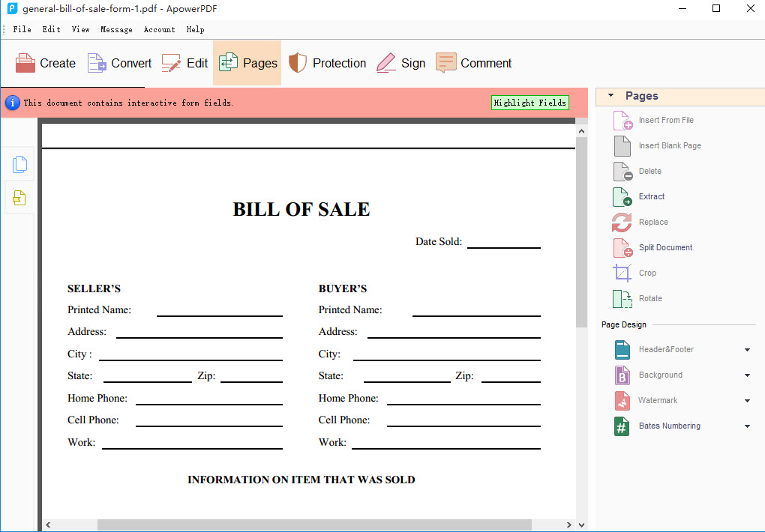Expand the Header&Footer dropdown arrow
The width and height of the screenshot is (765, 532).
[x=747, y=350]
